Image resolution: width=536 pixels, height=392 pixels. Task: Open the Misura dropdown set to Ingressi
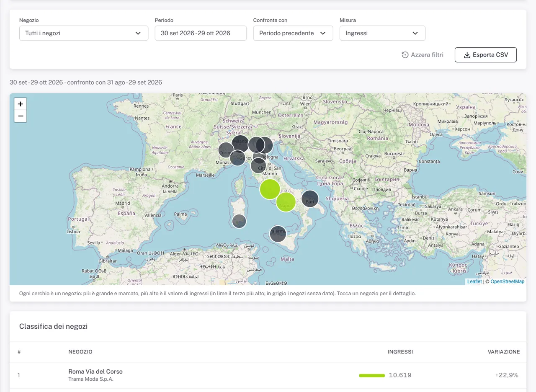point(382,33)
